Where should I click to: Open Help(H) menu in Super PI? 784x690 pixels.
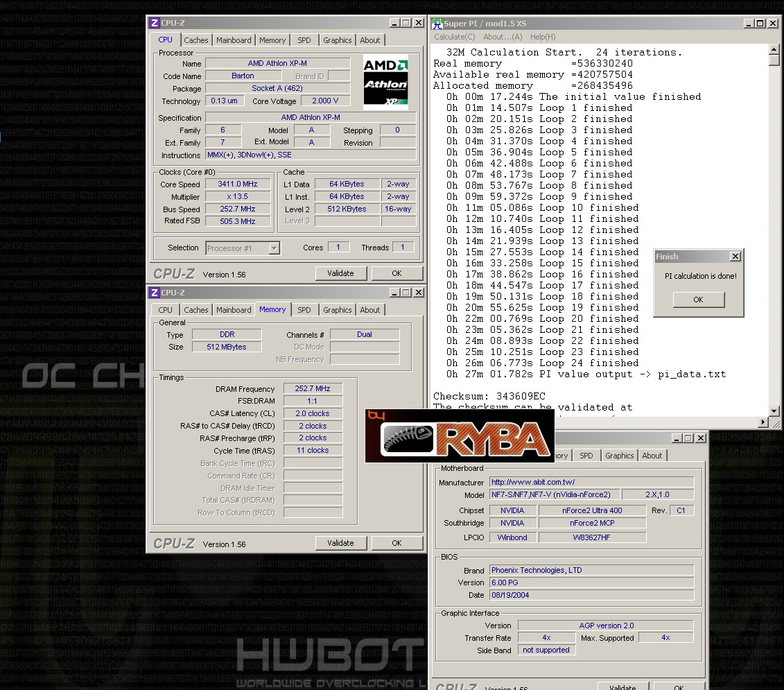pos(543,37)
